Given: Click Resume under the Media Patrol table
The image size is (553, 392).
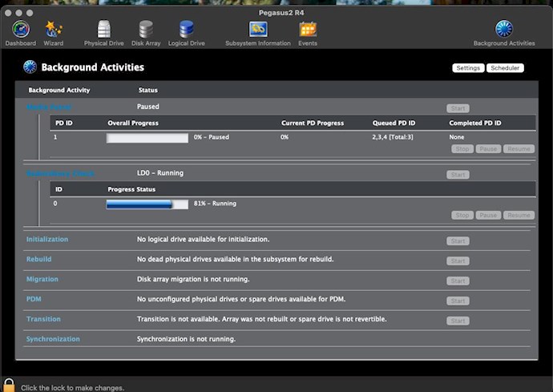Looking at the screenshot, I should coord(519,149).
